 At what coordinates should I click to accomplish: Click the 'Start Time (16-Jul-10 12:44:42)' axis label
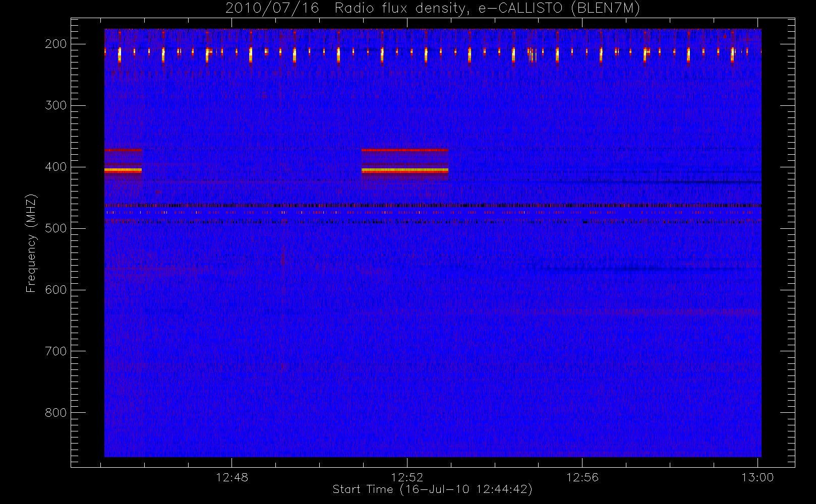pos(433,489)
